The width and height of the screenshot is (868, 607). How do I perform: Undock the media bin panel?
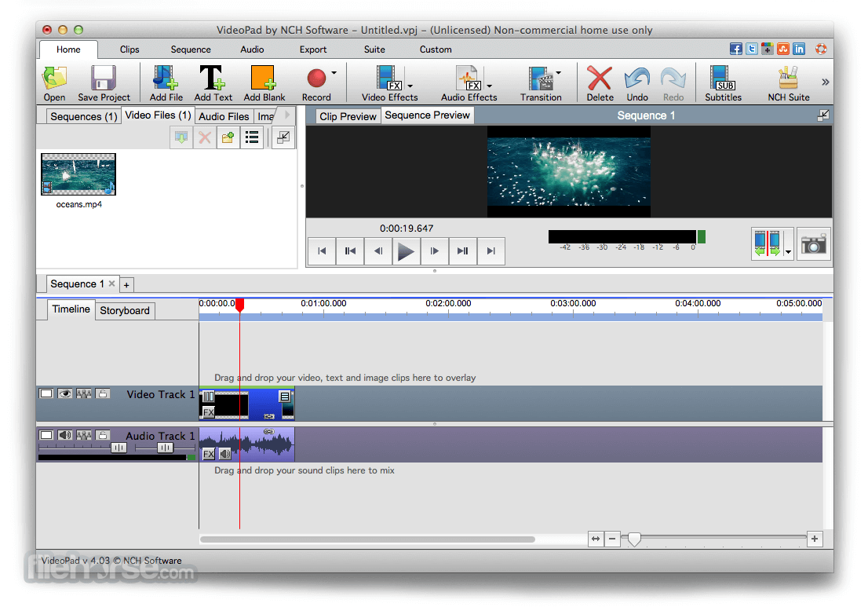point(283,137)
